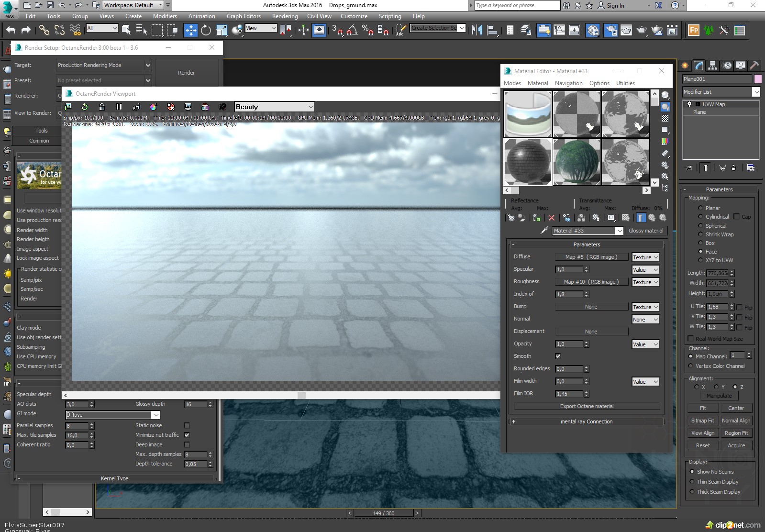Restart render with the green refresh icon

click(85, 107)
